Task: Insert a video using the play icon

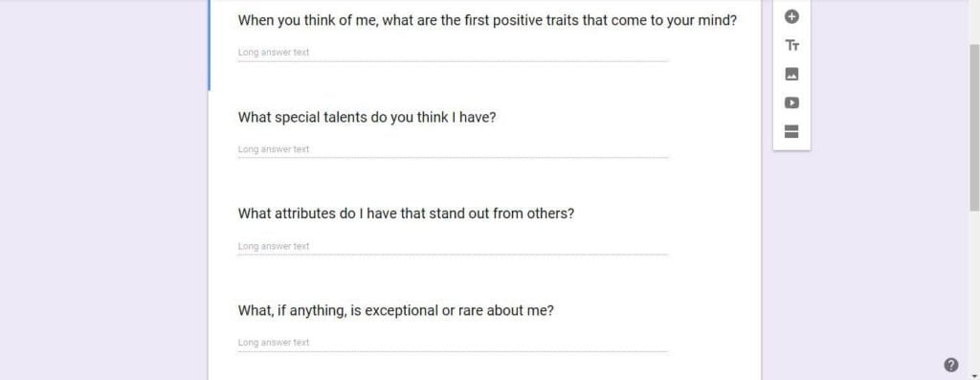Action: pos(791,103)
